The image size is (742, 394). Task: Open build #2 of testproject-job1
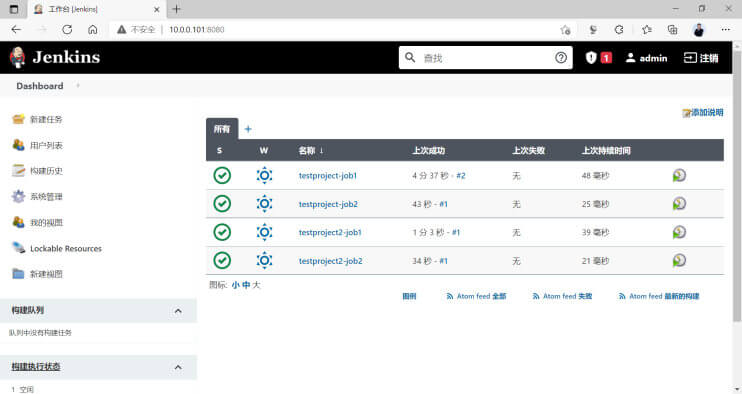[x=460, y=175]
